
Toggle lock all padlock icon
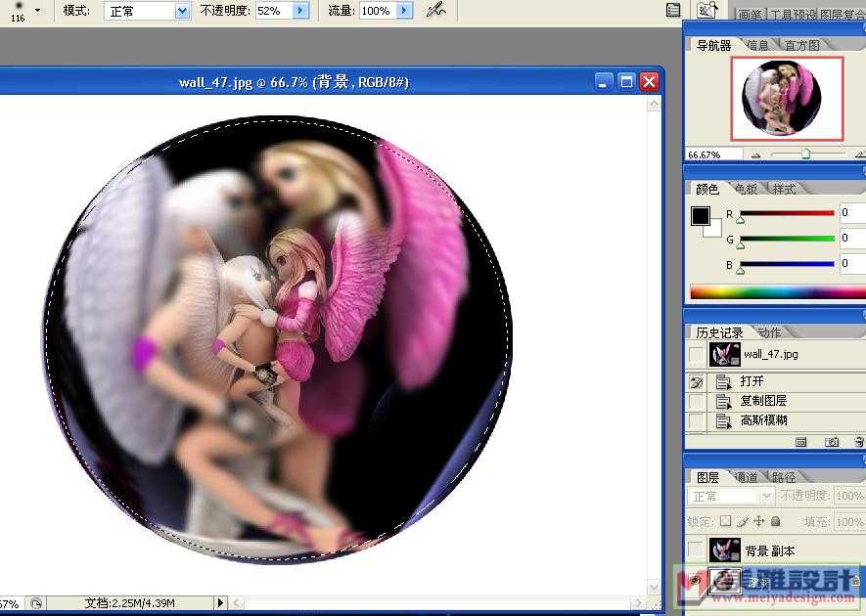tap(776, 521)
